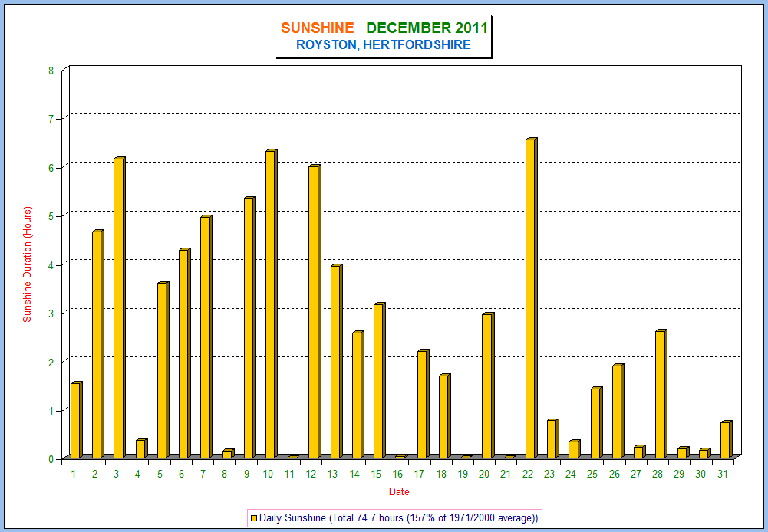Click the bar for date 20
768x532 pixels.
(488, 386)
